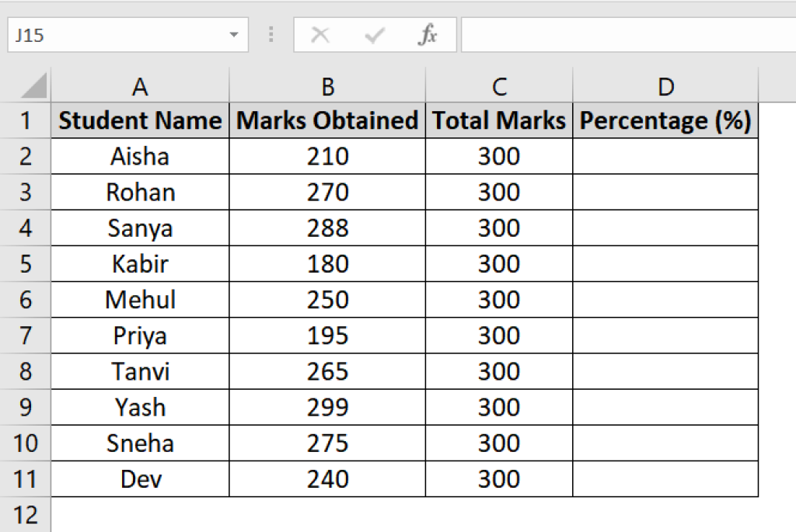This screenshot has width=796, height=532.
Task: Select the Percentage (%) header cell
Action: pyautogui.click(x=665, y=120)
